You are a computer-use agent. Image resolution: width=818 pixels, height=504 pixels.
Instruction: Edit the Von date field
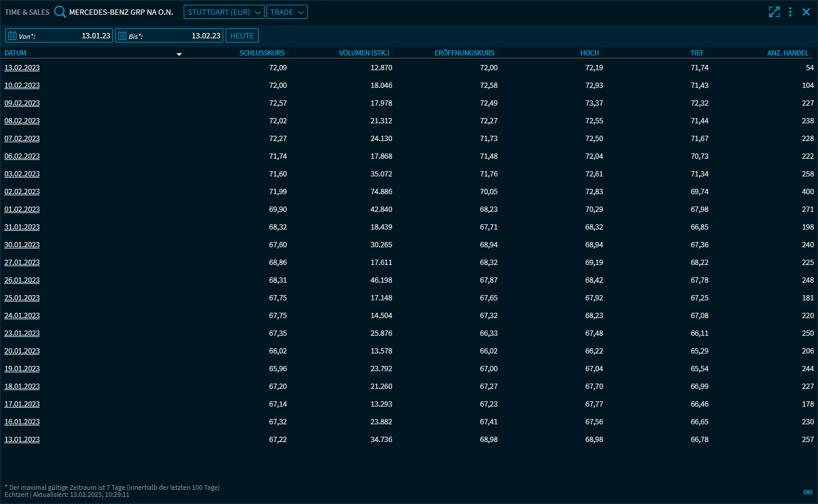[x=71, y=36]
